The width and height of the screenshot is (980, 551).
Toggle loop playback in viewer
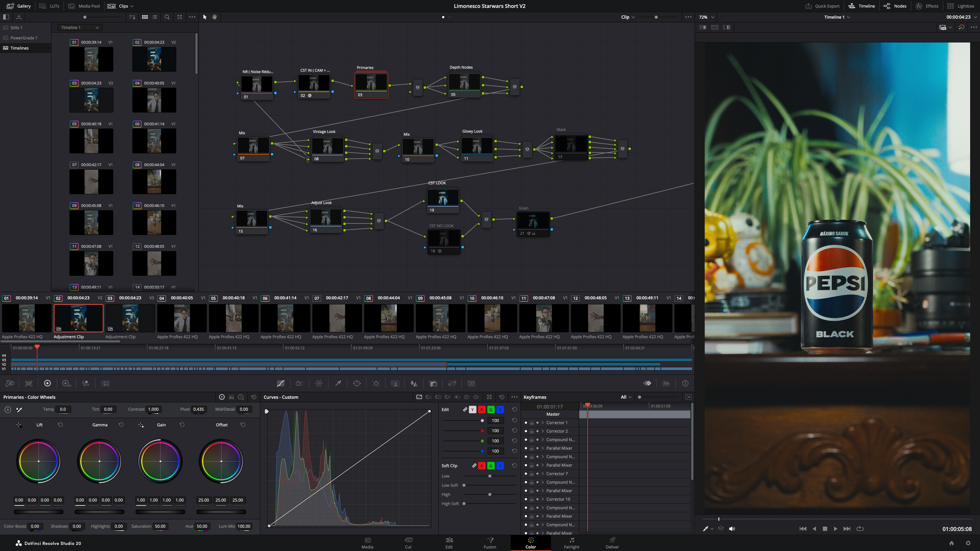click(x=860, y=529)
